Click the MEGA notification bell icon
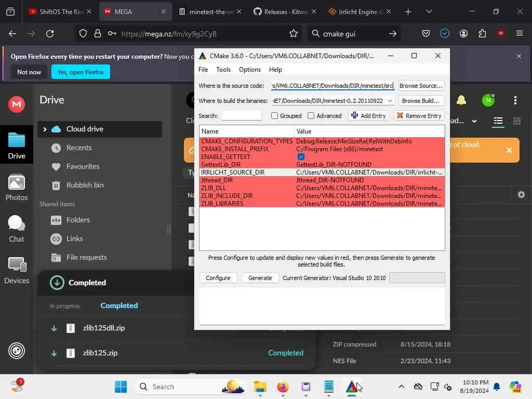This screenshot has width=532, height=399. 461,100
